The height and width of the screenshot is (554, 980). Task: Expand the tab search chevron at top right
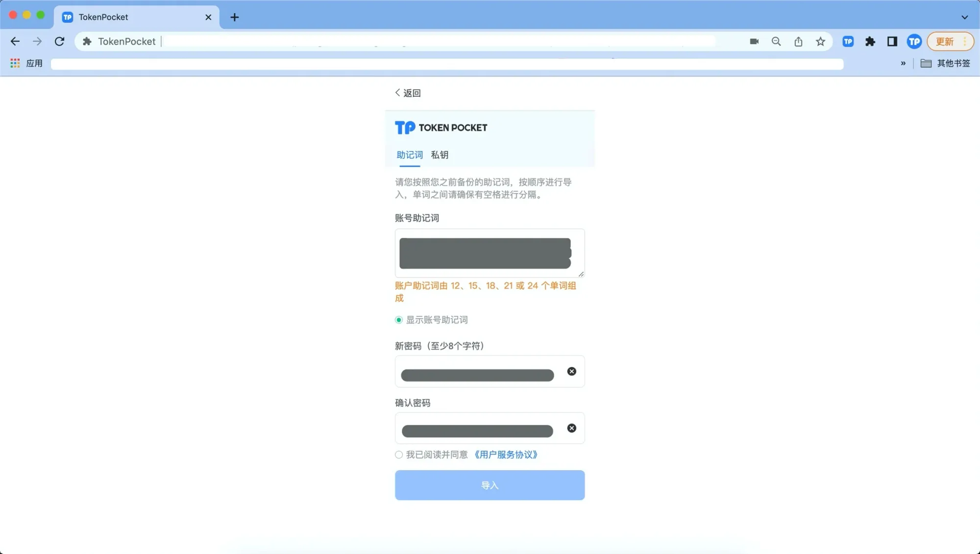click(965, 17)
